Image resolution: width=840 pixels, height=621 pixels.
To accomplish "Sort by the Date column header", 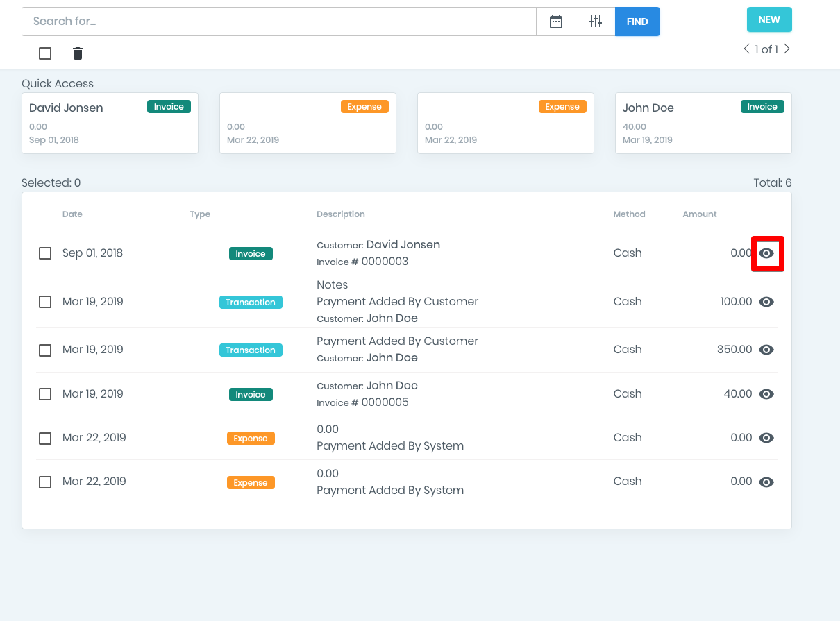I will coord(72,214).
